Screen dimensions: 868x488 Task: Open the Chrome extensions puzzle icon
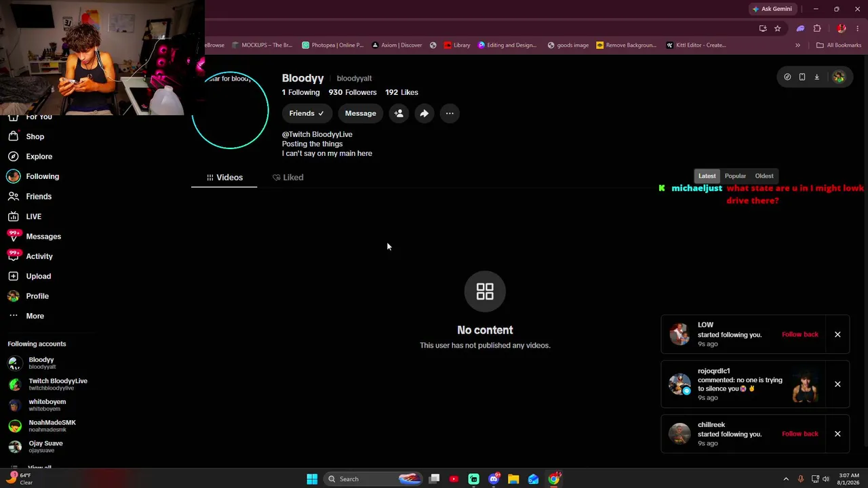(817, 28)
